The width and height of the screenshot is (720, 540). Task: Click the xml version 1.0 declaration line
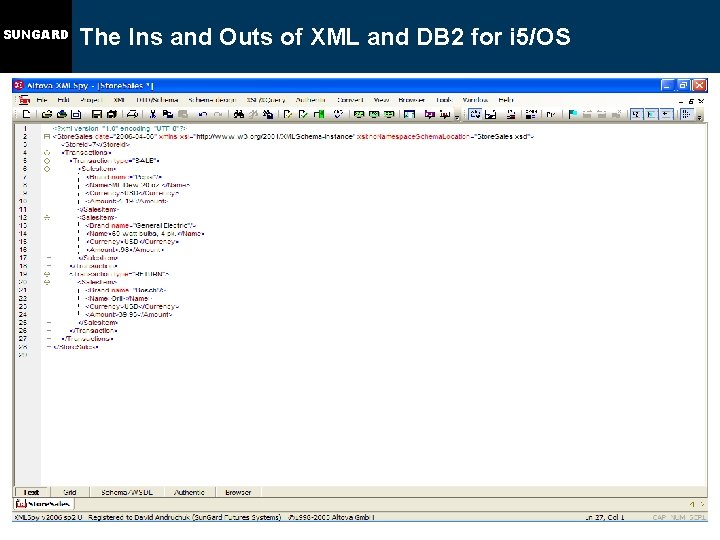[x=119, y=129]
